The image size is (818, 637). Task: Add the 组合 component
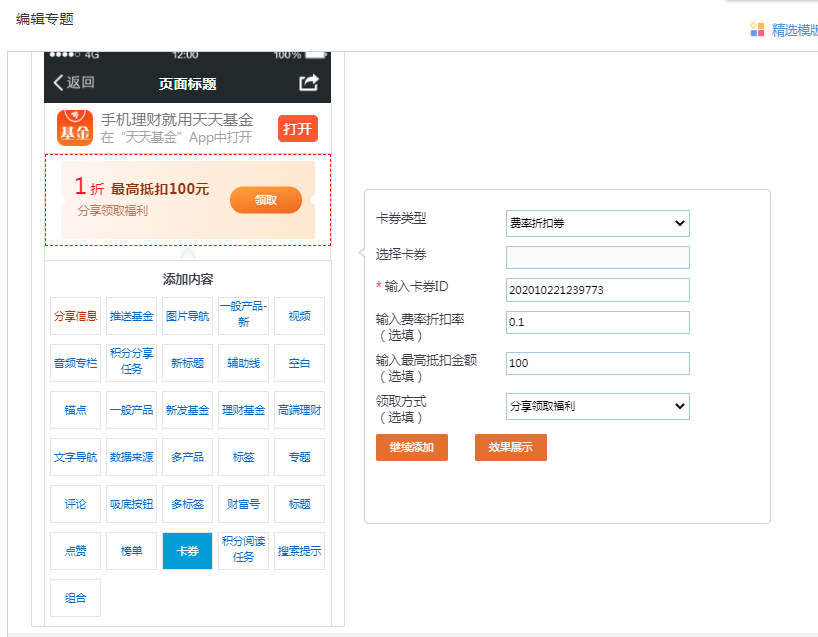pos(76,598)
